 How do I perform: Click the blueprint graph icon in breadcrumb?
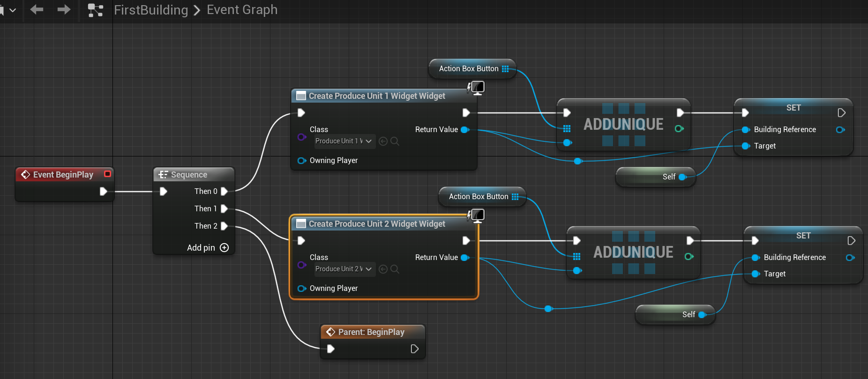(x=96, y=10)
